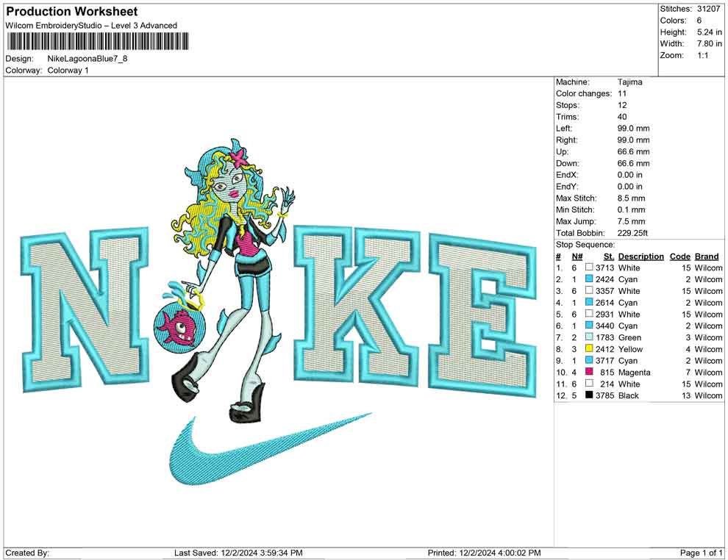The width and height of the screenshot is (728, 560).
Task: Click the white swatch for stitch 214
Action: pos(589,383)
